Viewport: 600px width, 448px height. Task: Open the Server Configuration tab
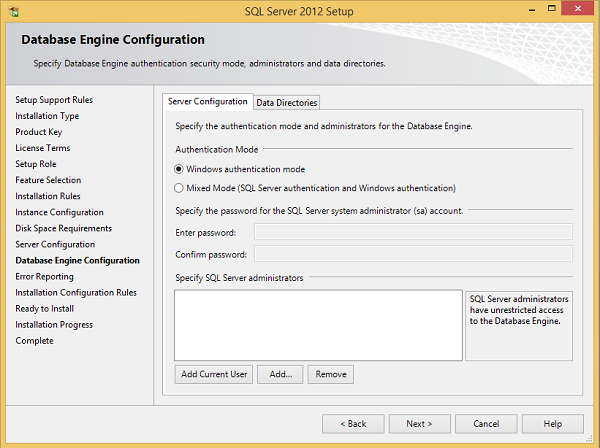(208, 102)
